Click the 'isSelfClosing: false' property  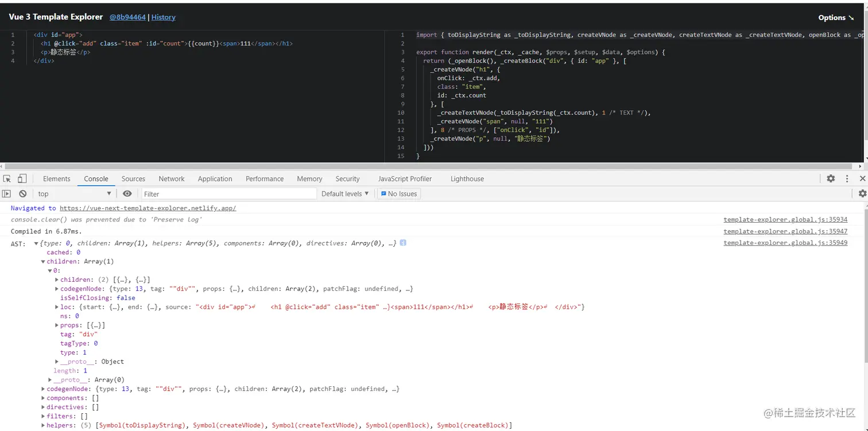click(98, 298)
